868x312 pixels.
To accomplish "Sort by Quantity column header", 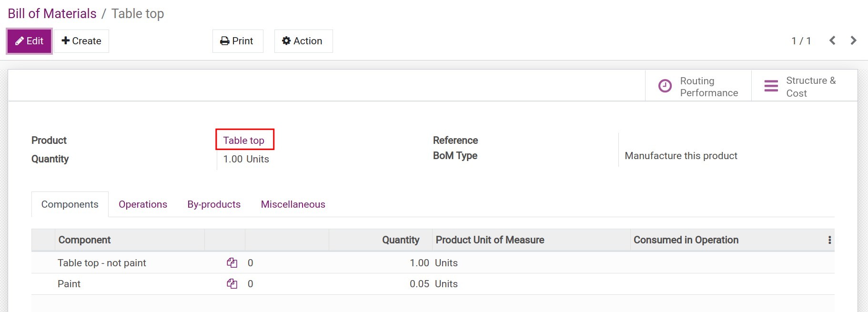I will click(381, 240).
